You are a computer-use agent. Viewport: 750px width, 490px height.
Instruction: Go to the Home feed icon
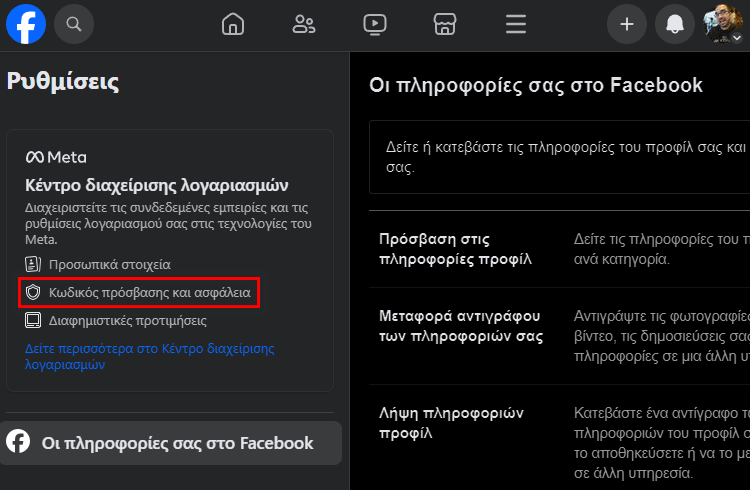click(x=233, y=24)
